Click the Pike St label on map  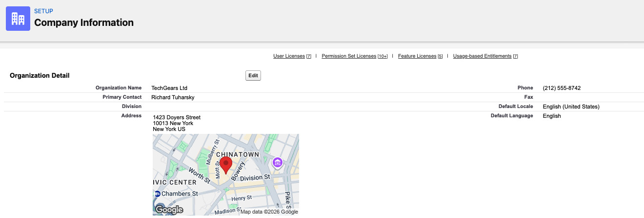coord(288,200)
